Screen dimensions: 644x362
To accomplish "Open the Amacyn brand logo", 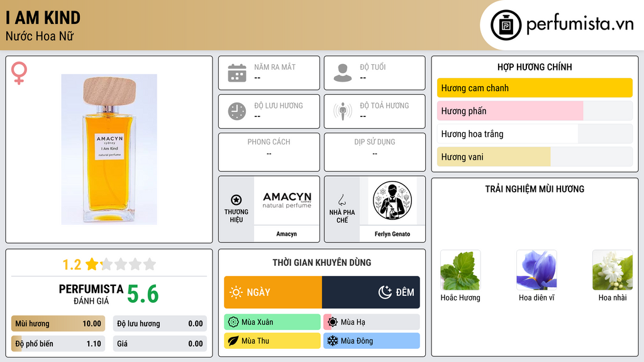I will pos(287,200).
